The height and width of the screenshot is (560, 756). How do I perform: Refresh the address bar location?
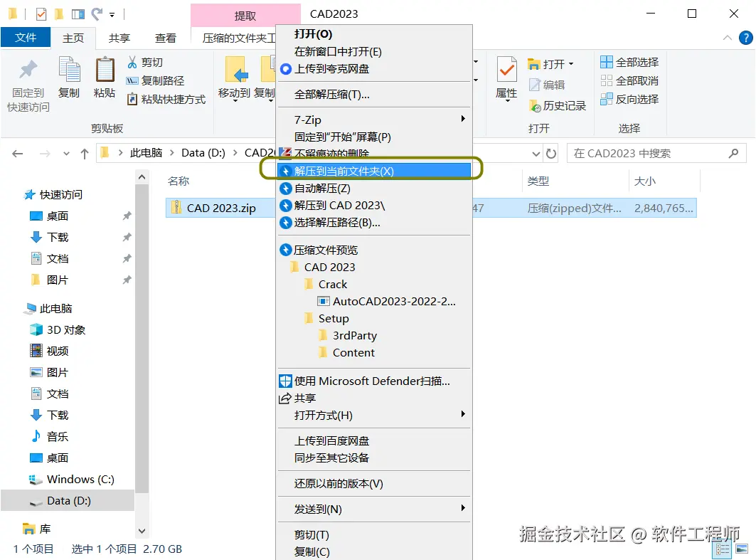550,154
